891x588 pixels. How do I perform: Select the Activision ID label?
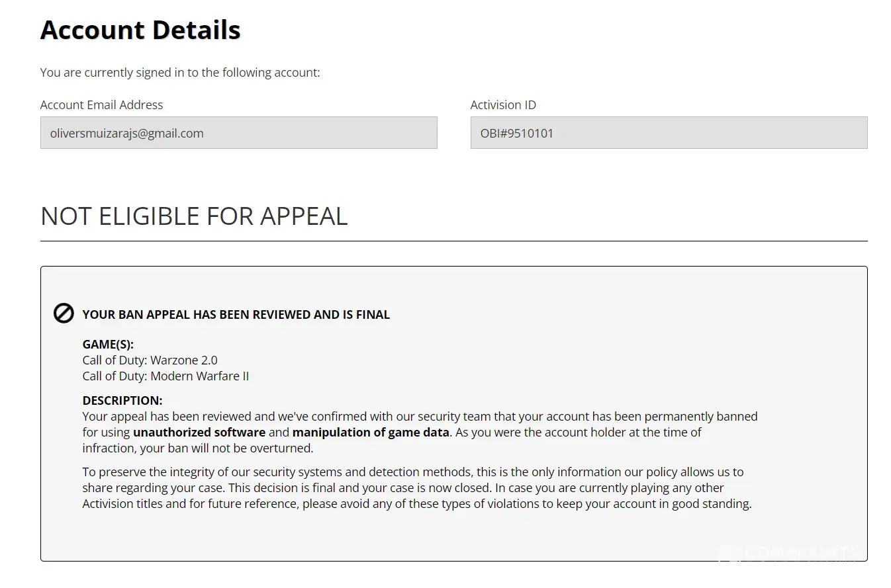tap(503, 105)
